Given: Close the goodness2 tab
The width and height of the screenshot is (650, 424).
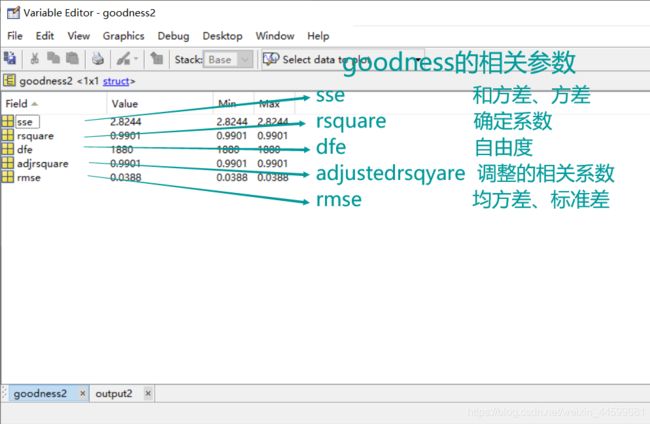Looking at the screenshot, I should coord(82,393).
